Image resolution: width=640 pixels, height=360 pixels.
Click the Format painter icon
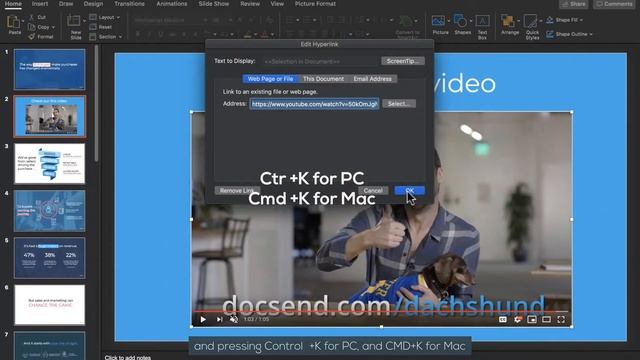(x=31, y=37)
